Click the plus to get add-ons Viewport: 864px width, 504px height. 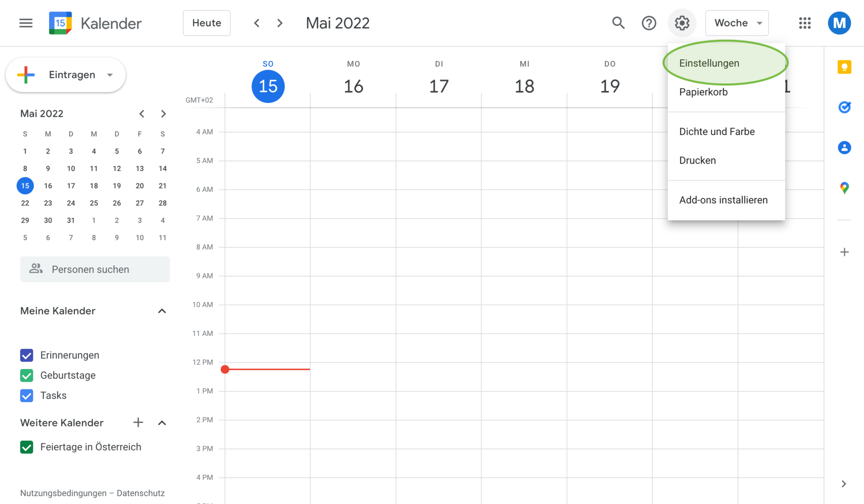point(844,252)
